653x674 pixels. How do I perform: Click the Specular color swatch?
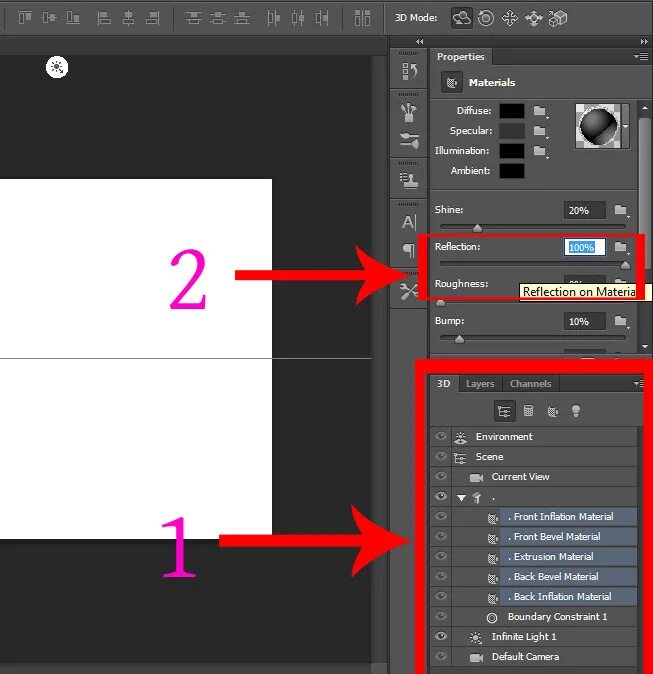[x=512, y=131]
